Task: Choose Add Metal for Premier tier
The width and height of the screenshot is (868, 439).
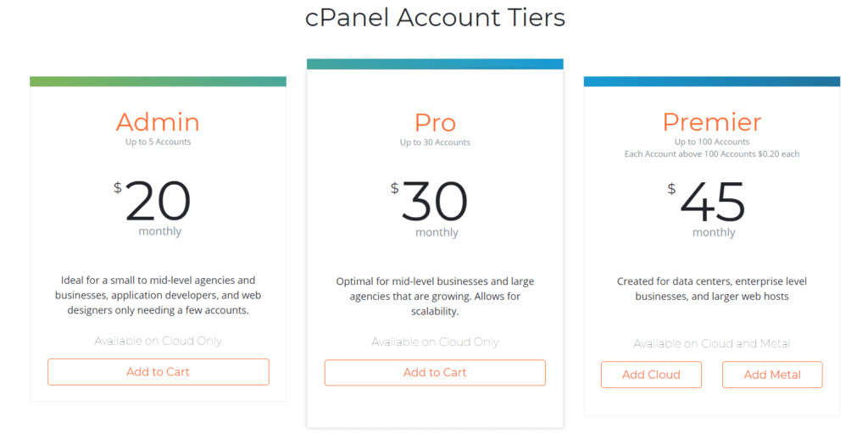Action: [772, 375]
